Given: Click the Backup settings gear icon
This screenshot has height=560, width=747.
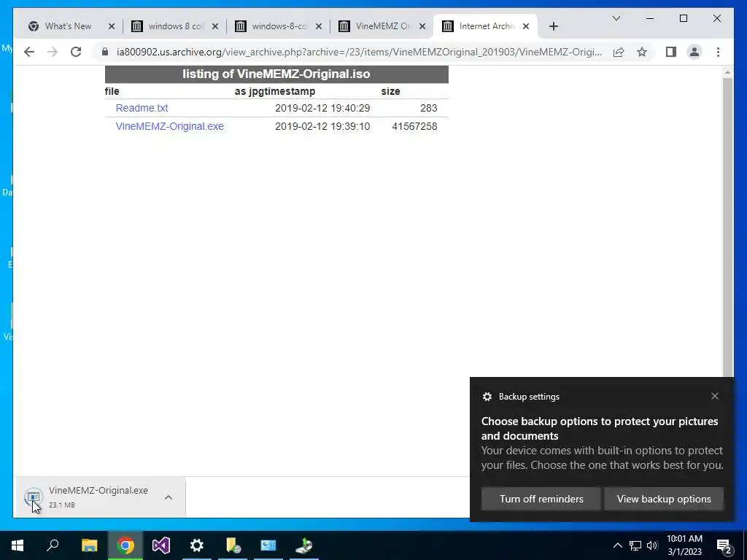Looking at the screenshot, I should coord(487,397).
